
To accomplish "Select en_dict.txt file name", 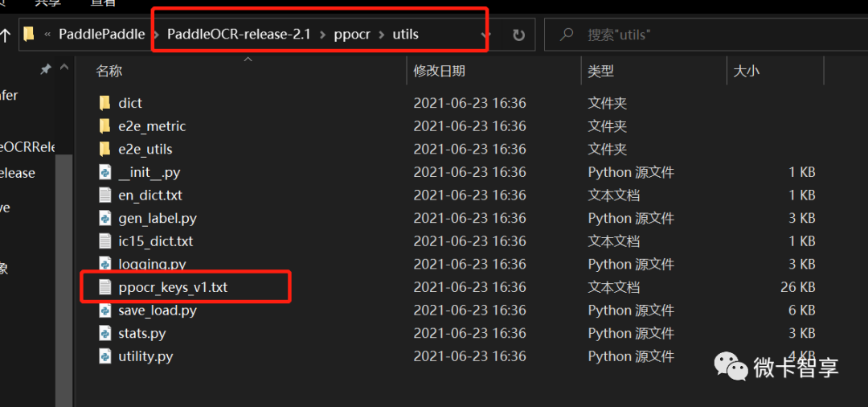I will pyautogui.click(x=150, y=195).
